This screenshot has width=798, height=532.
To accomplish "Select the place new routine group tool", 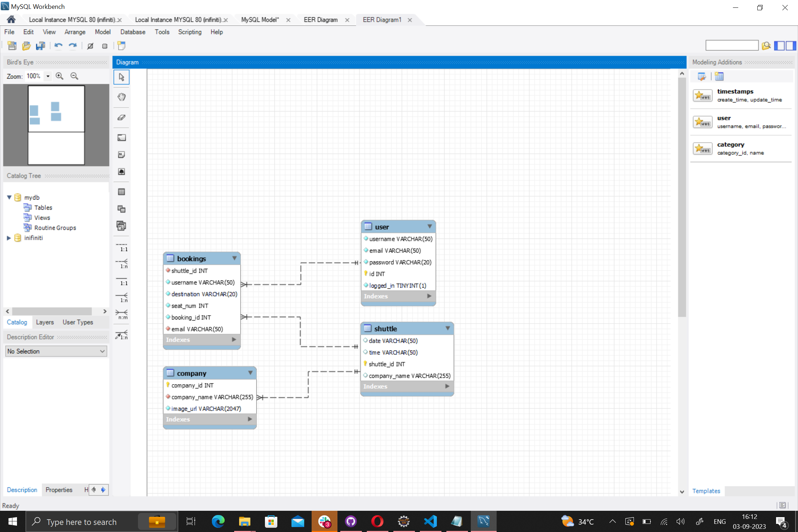I will click(121, 226).
